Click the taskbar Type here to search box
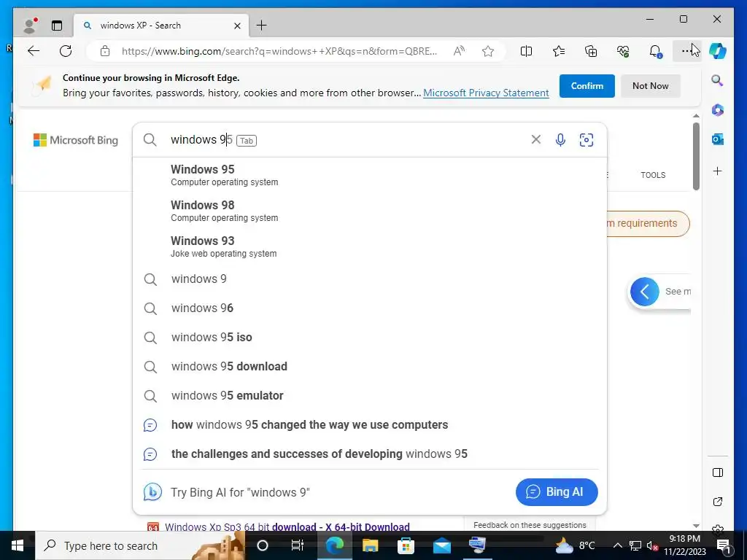 (x=141, y=545)
